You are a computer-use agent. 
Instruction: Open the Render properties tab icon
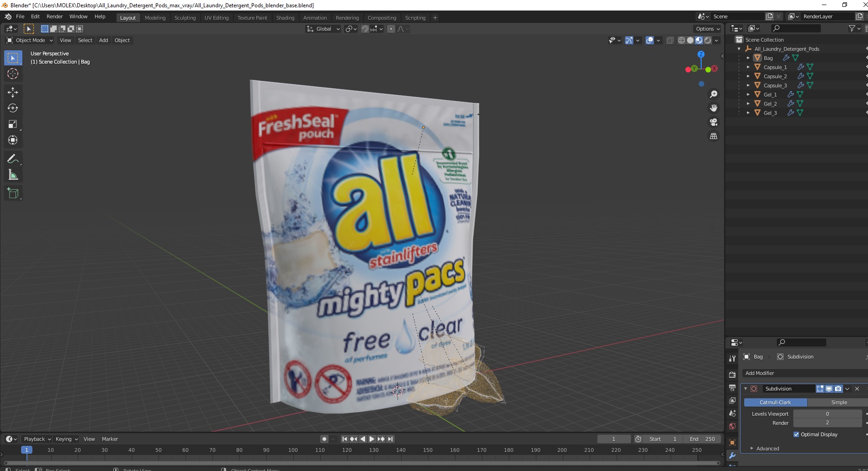coord(732,375)
